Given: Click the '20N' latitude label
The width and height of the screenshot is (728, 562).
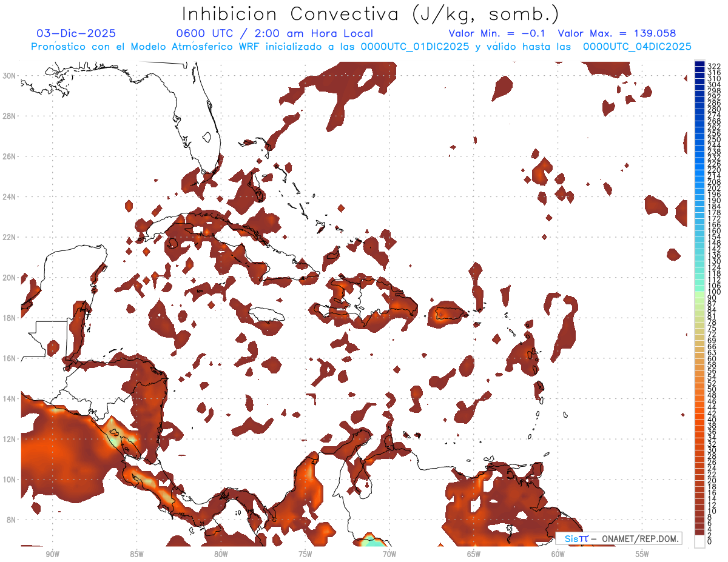Looking at the screenshot, I should (x=9, y=278).
